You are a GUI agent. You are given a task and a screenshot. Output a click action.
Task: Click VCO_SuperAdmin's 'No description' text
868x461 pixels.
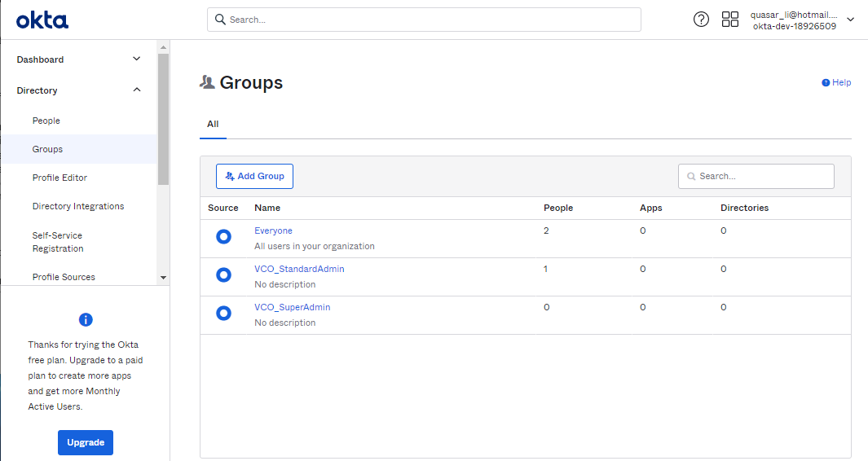[x=285, y=323]
